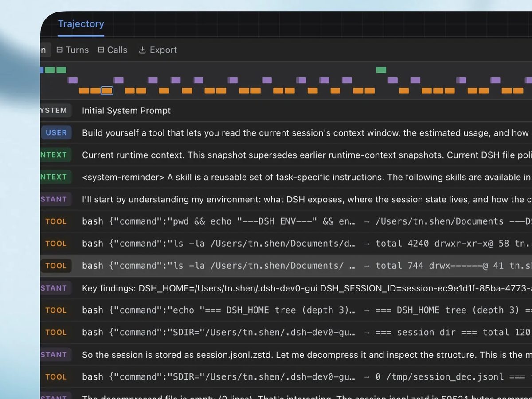Select the outlined orange timeline marker
This screenshot has height=399, width=532.
107,91
